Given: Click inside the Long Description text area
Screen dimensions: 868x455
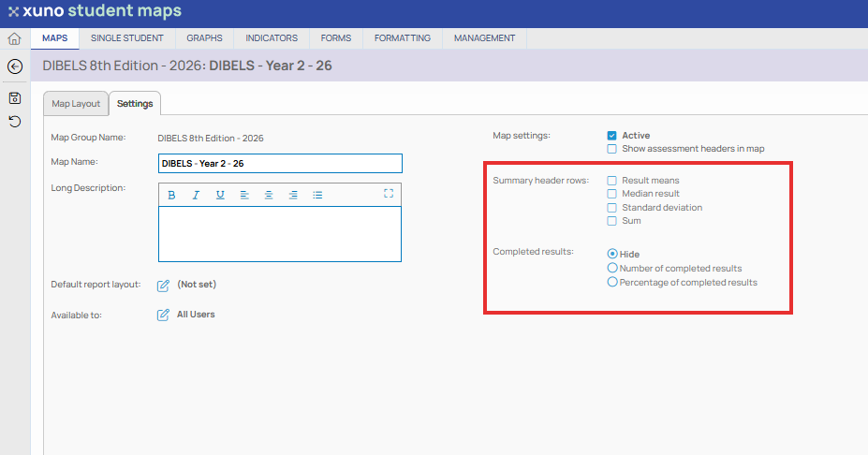Looking at the screenshot, I should coord(280,234).
